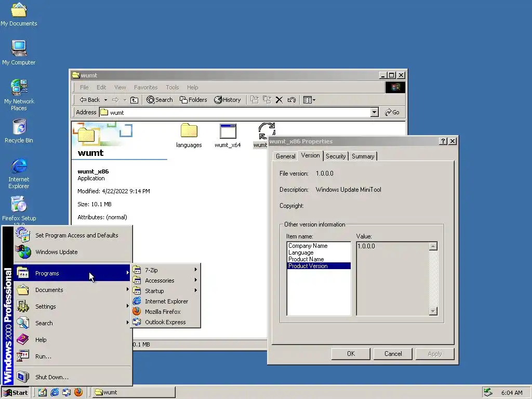Click the Back button in the wumt window
Viewport: 532px width, 399px height.
(90, 100)
